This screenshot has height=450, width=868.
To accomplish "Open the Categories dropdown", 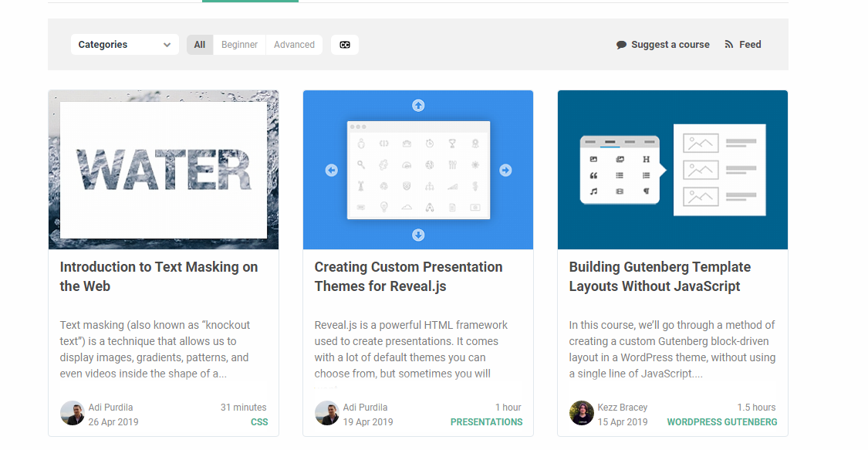I will coord(124,45).
